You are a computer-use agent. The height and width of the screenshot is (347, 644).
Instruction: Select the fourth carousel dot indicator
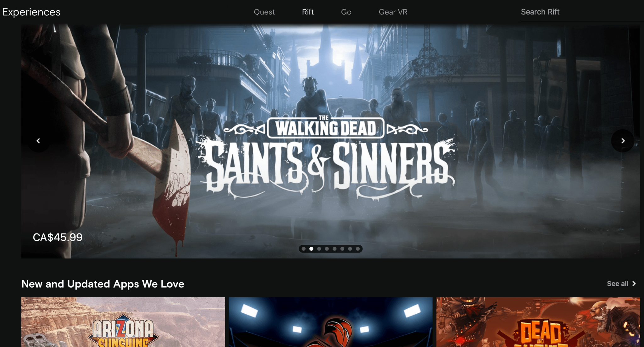coord(327,248)
